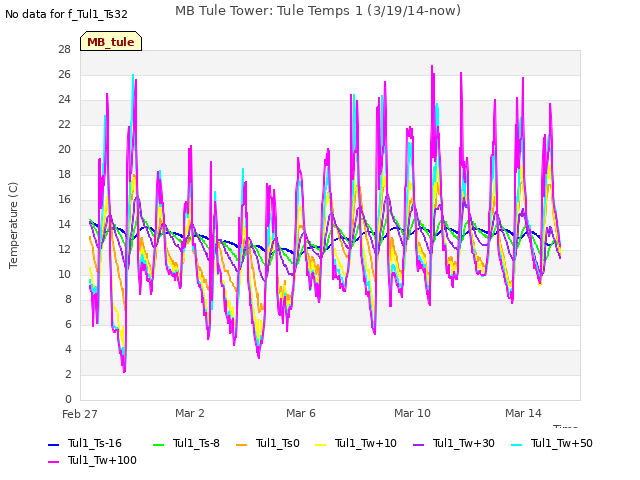Viewport: 640px width, 480px height.
Task: Click the 26 y-axis tick label
Action: click(65, 75)
